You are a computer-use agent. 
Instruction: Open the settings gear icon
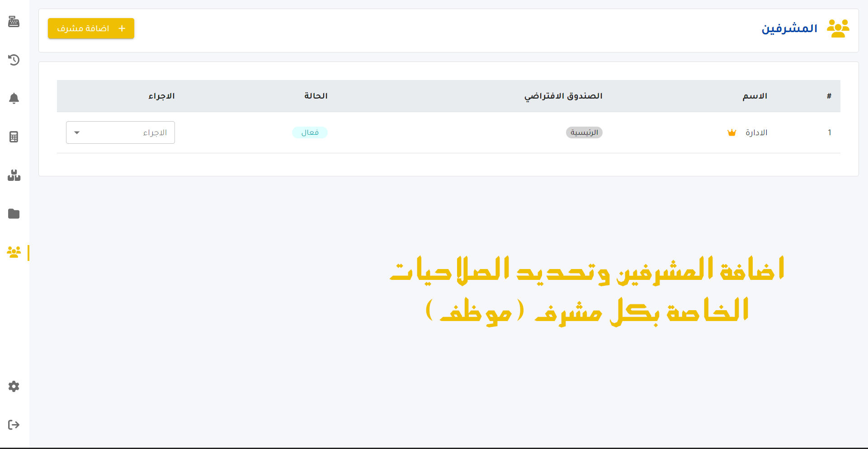click(x=14, y=386)
